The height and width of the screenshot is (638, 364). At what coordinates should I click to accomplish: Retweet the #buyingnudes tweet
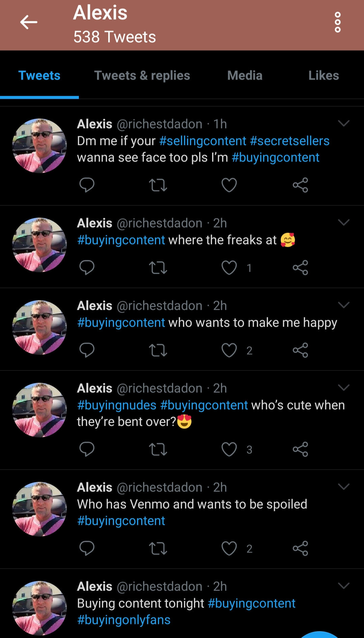click(x=158, y=449)
